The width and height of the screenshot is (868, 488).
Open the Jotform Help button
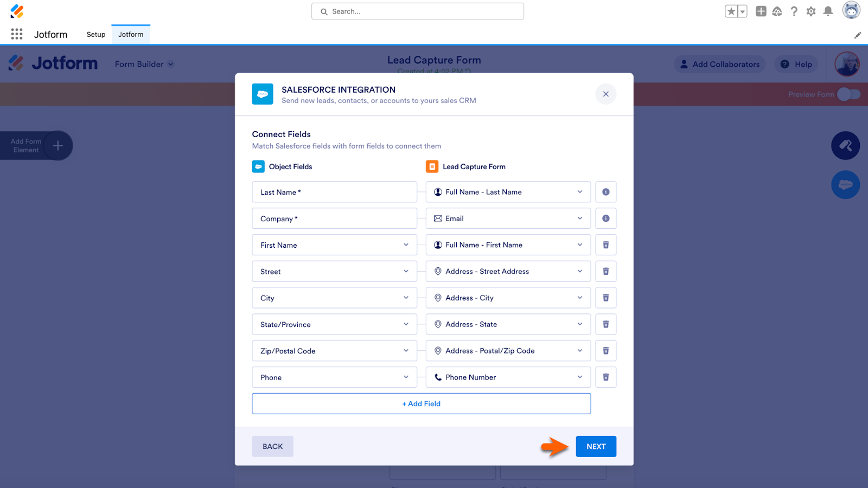click(x=796, y=64)
